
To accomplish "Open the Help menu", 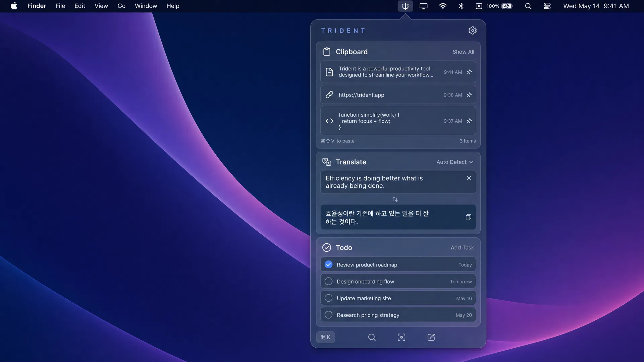I will click(x=173, y=6).
